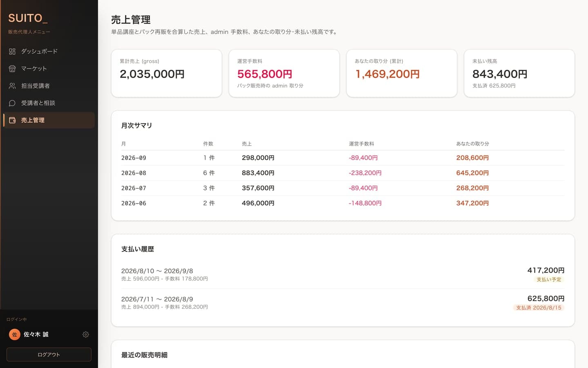Go to マーケット in the sidebar
Viewport: 588px width, 368px height.
(x=49, y=69)
